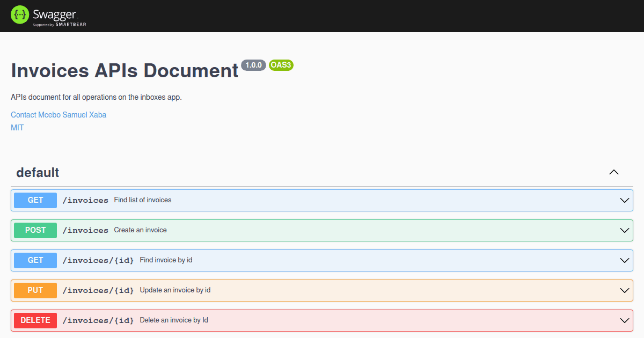Open the MIT license link
The height and width of the screenshot is (338, 644).
(17, 128)
